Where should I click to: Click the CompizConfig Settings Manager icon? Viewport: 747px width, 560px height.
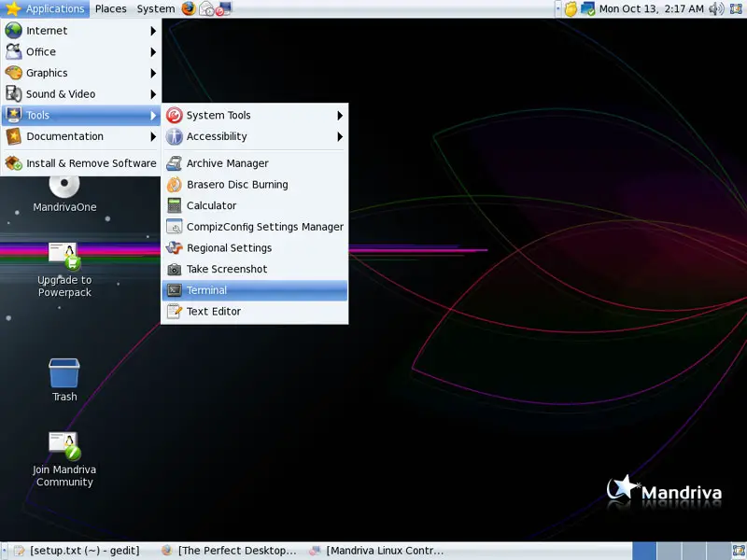tap(175, 227)
